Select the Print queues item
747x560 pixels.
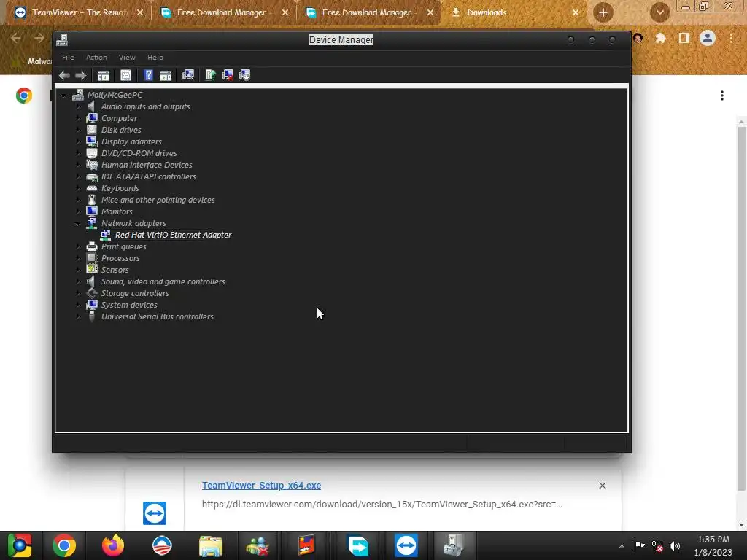pos(123,246)
